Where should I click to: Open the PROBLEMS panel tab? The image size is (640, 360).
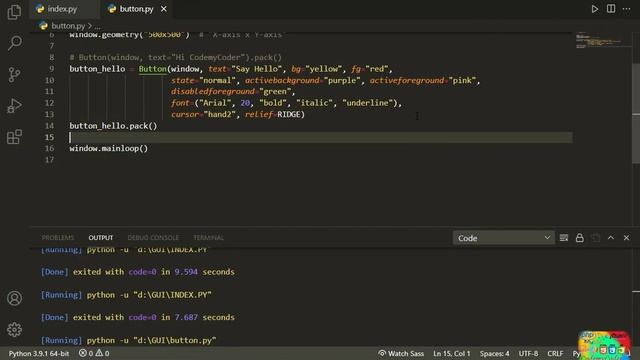(58, 238)
